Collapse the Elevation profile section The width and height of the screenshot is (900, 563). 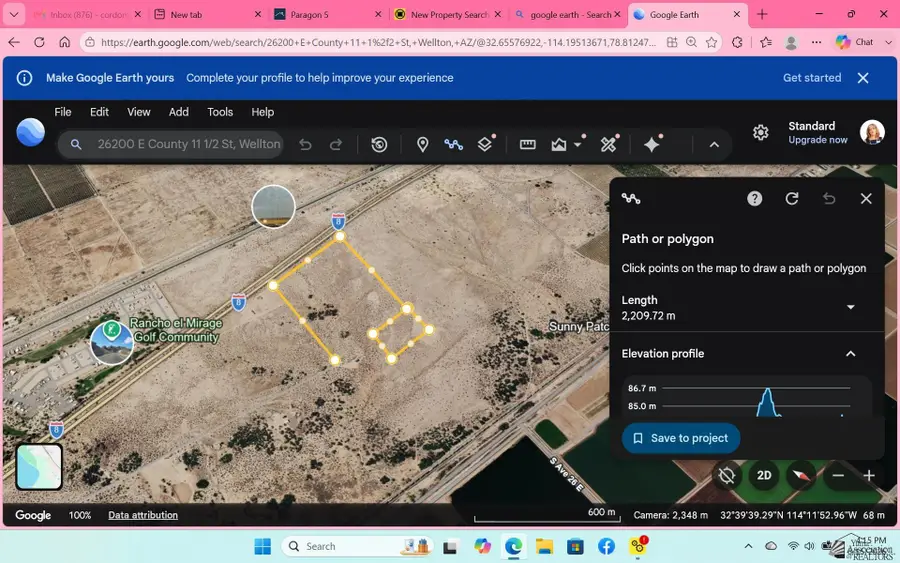click(x=851, y=354)
